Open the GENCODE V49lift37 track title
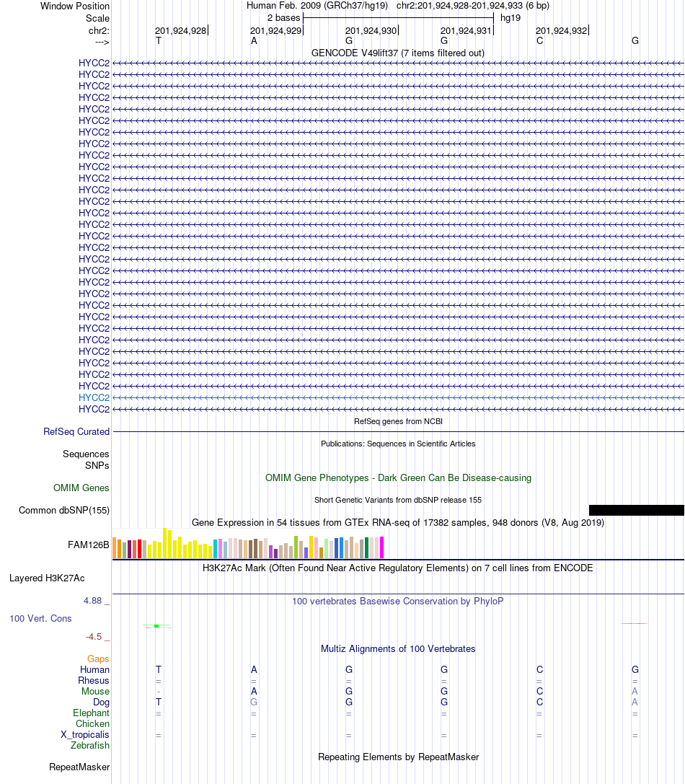The width and height of the screenshot is (685, 784). [397, 53]
